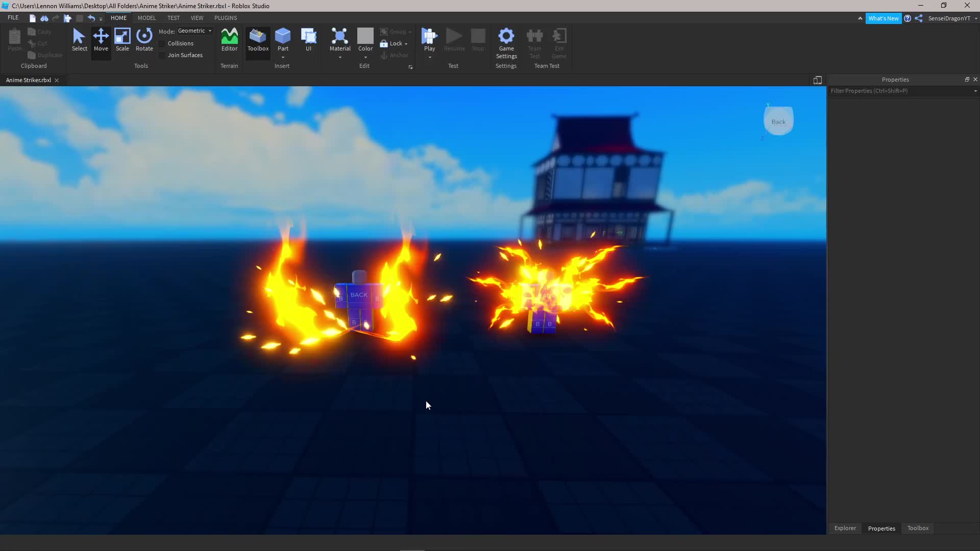
Task: Switch to the Explorer panel tab
Action: (x=845, y=528)
